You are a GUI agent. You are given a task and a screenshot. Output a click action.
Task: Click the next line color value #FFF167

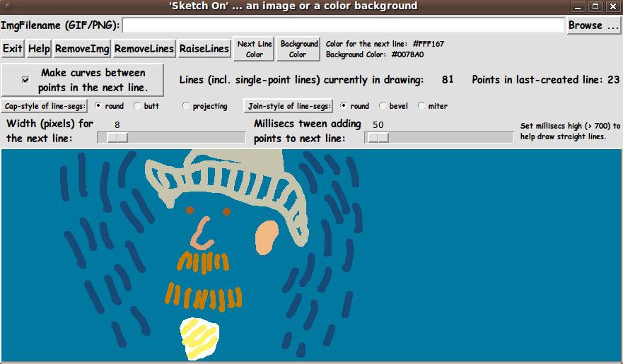429,44
